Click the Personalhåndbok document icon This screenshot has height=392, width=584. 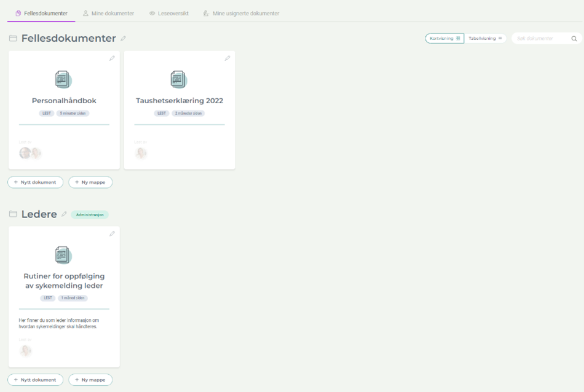click(63, 79)
